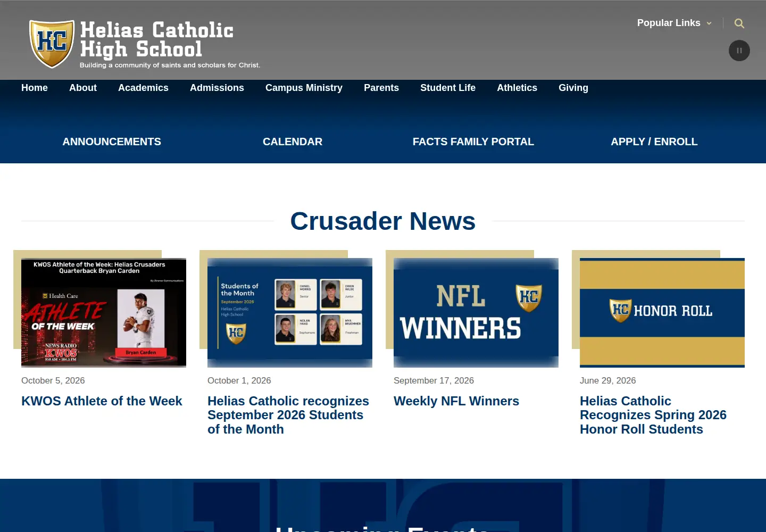This screenshot has width=766, height=532.
Task: Open the Athlete of the Week thumbnail
Action: pos(104,313)
